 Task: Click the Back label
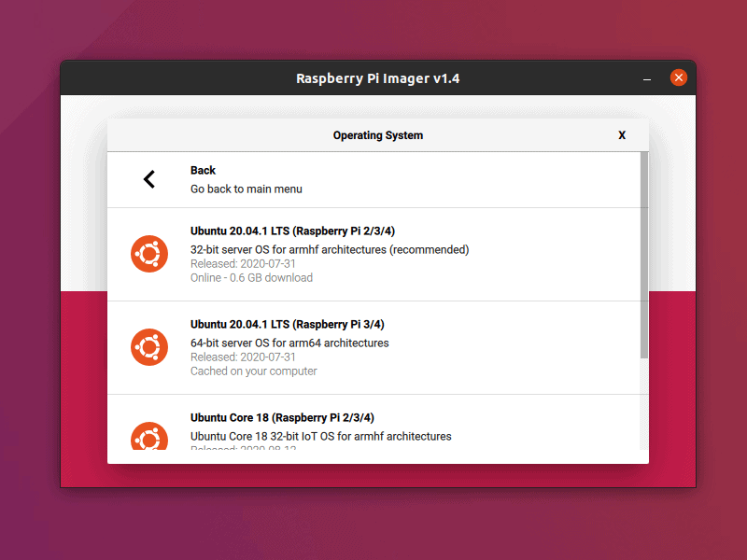[x=203, y=170]
